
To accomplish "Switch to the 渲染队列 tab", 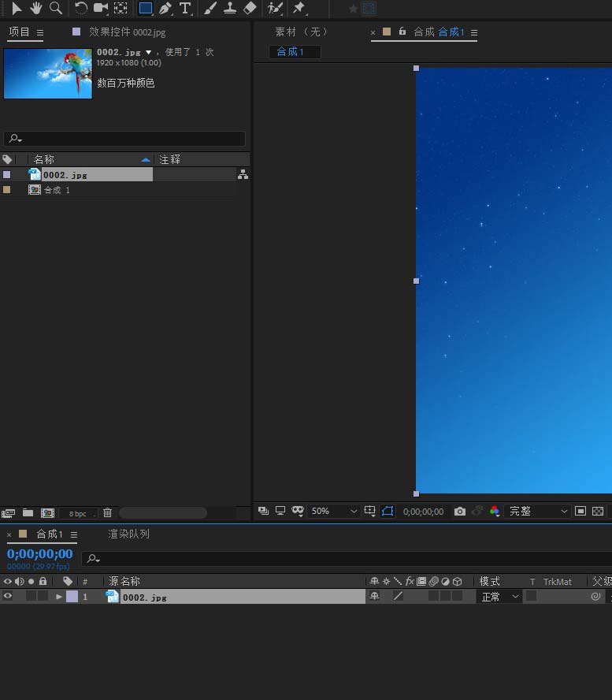I will coord(129,534).
